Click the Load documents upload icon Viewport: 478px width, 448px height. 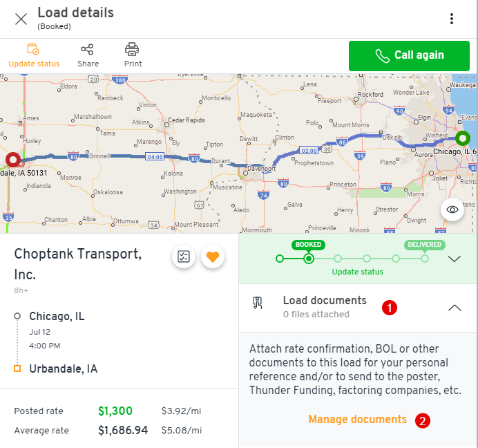[x=257, y=303]
